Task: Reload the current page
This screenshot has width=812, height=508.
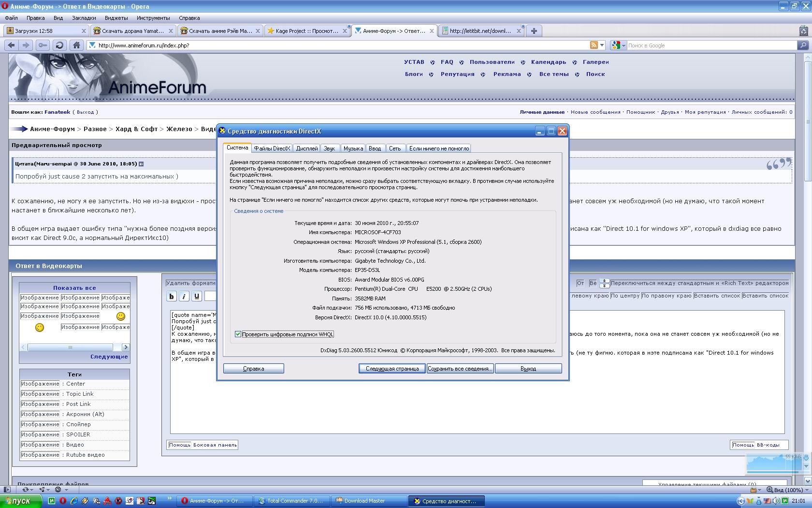Action: (x=59, y=45)
